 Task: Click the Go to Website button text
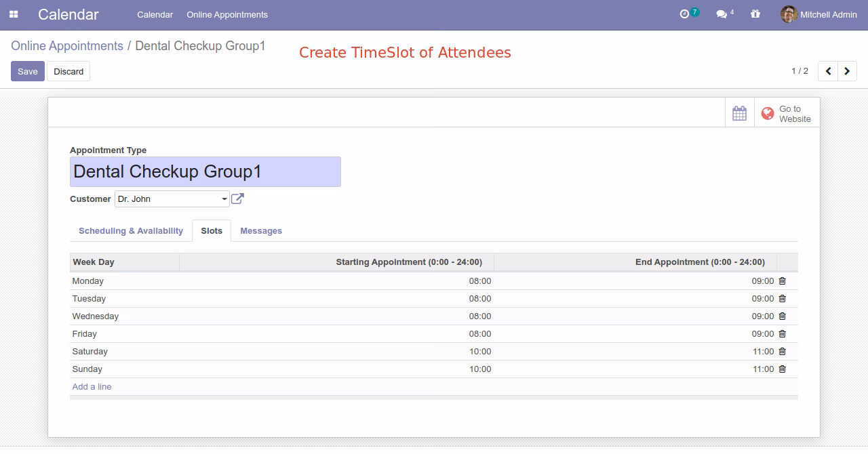click(x=795, y=114)
